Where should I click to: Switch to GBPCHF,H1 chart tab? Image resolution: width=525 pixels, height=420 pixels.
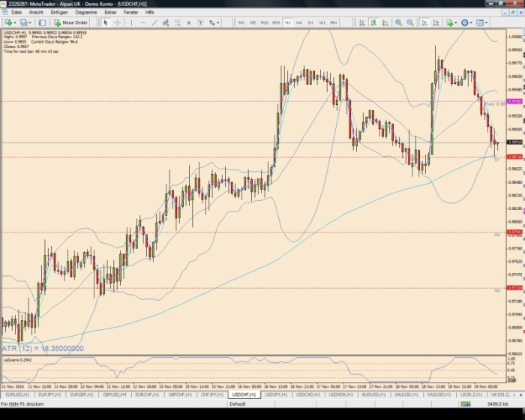point(180,394)
